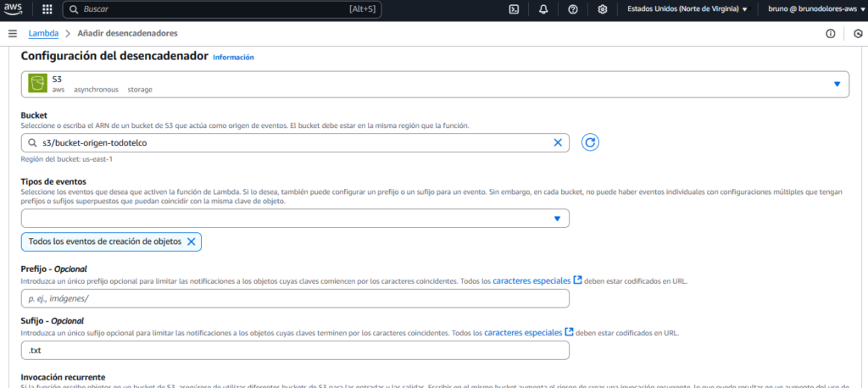Launch the CloudShell terminal icon

(514, 9)
